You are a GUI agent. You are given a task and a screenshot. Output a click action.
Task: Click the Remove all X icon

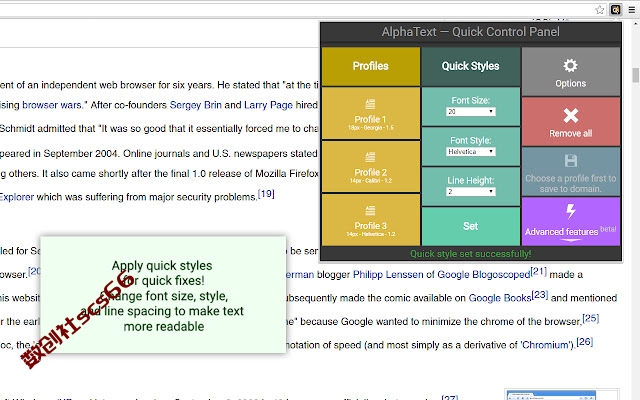[571, 116]
